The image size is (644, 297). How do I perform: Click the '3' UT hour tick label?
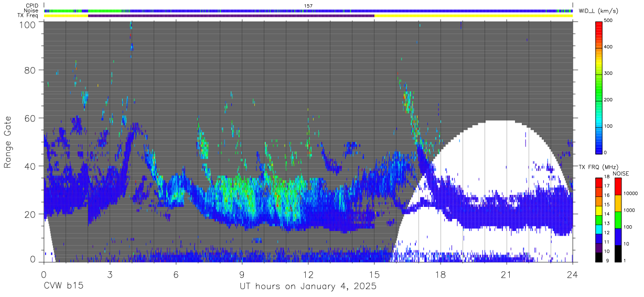click(110, 274)
